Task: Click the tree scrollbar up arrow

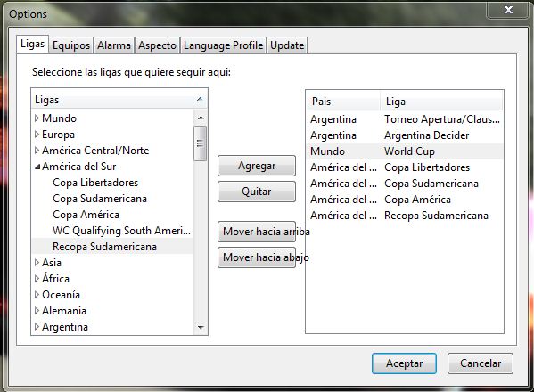Action: (x=201, y=118)
